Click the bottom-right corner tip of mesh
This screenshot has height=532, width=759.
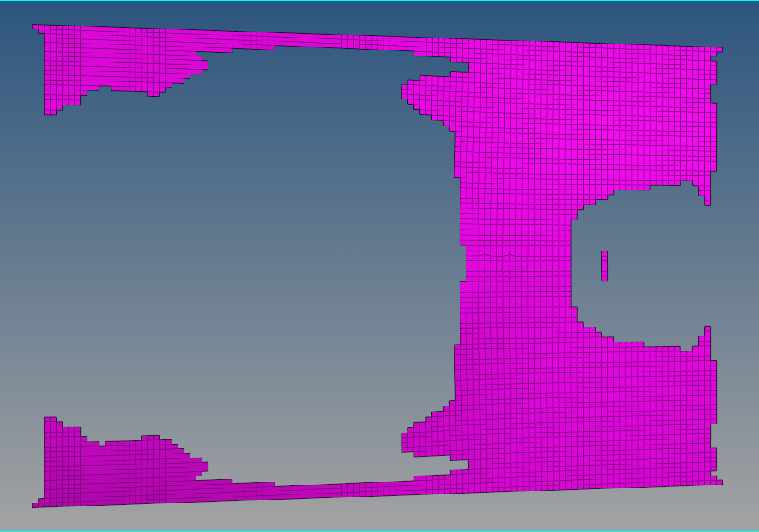[x=719, y=482]
